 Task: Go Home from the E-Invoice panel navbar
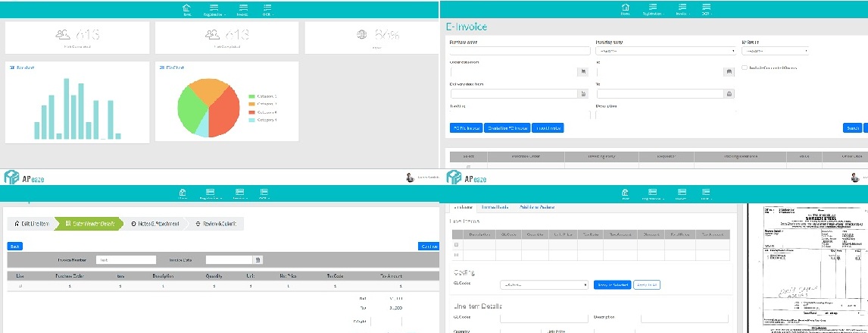[626, 9]
